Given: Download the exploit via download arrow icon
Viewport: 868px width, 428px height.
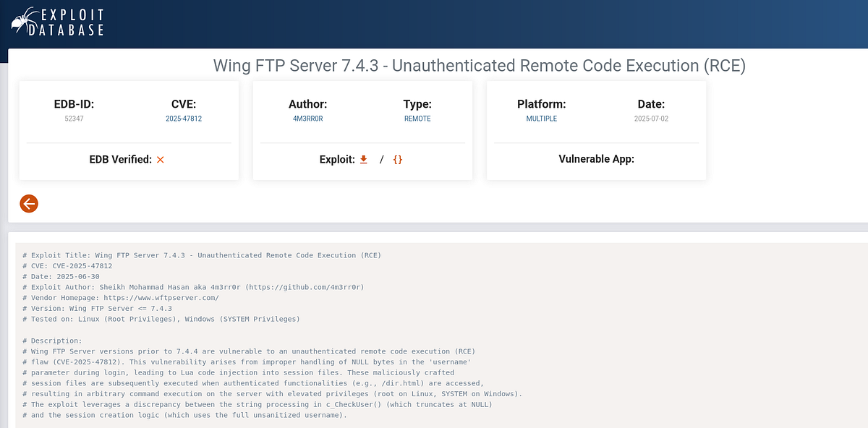Looking at the screenshot, I should tap(364, 159).
